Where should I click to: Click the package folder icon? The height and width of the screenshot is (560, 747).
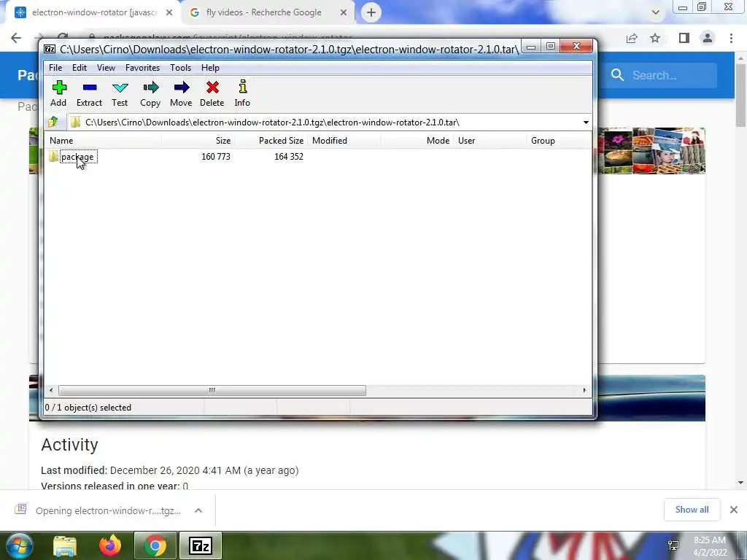click(x=53, y=156)
